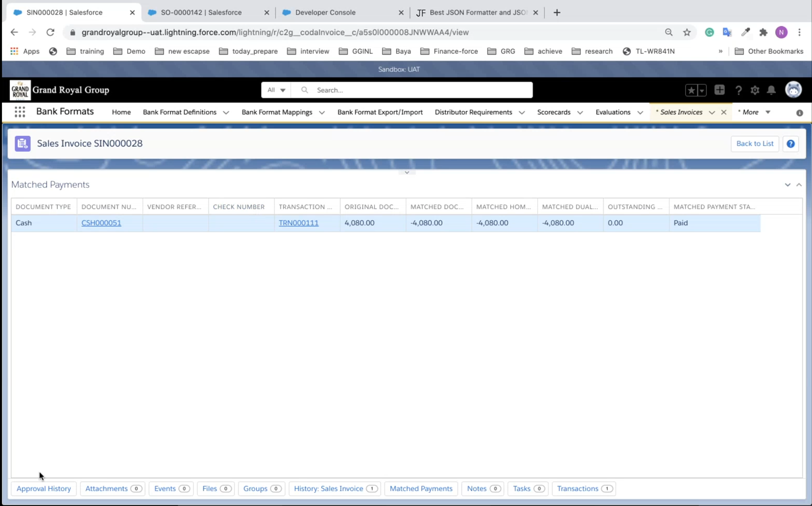
Task: Expand the Bank Format Definitions dropdown
Action: point(226,113)
